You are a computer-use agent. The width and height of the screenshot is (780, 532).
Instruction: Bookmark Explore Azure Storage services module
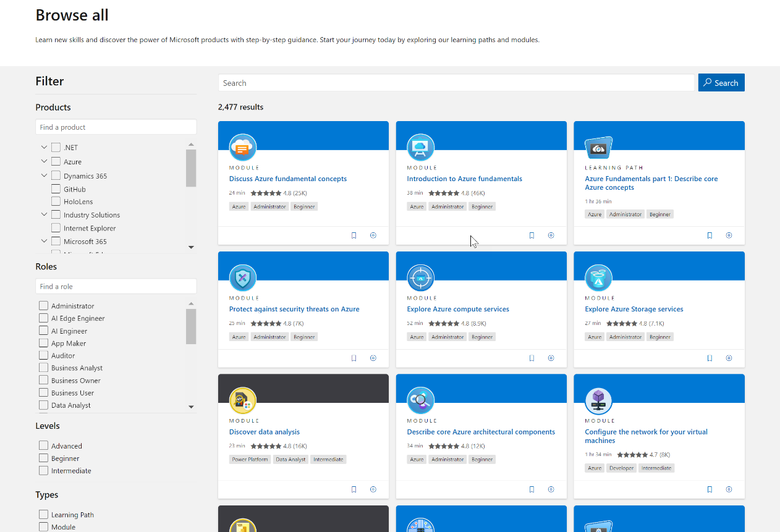710,358
